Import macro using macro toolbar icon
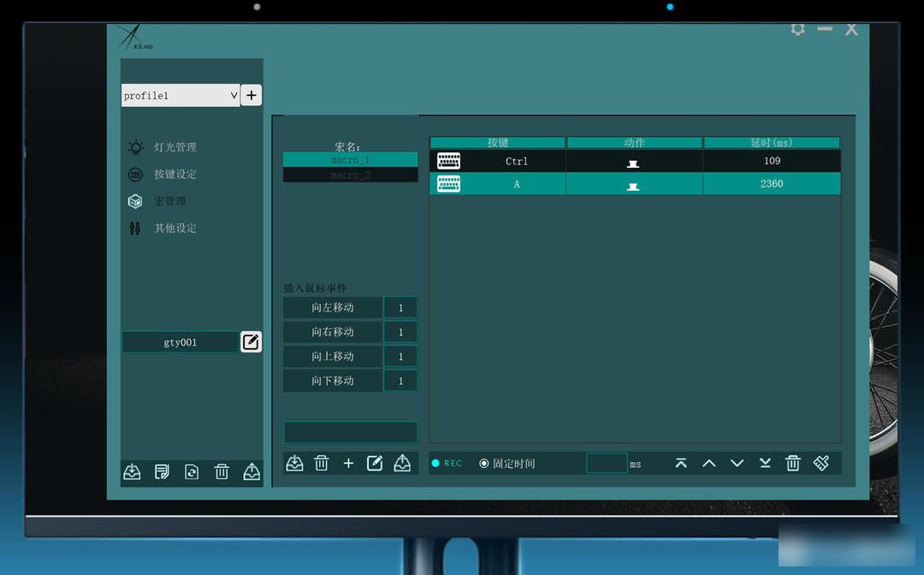Screen dimensions: 924x575 (294, 464)
